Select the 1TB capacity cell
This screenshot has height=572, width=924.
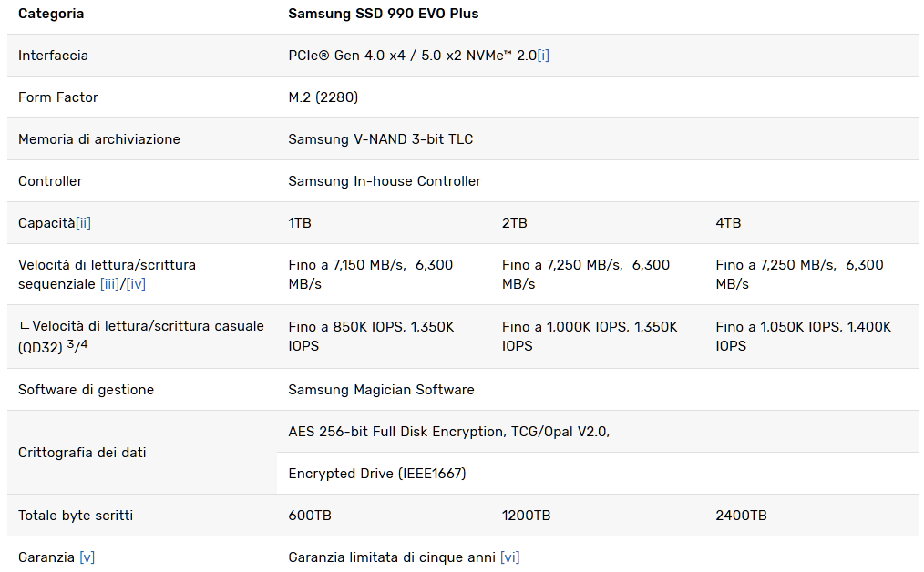pyautogui.click(x=300, y=223)
